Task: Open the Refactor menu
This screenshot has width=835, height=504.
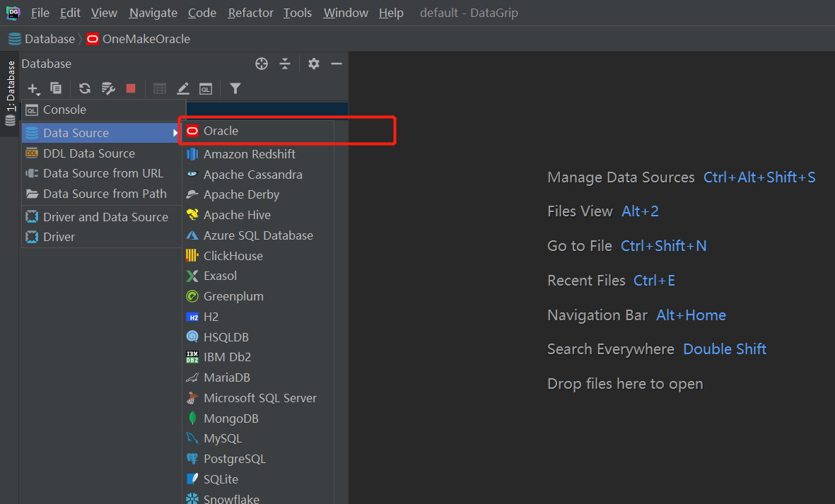Action: tap(250, 13)
